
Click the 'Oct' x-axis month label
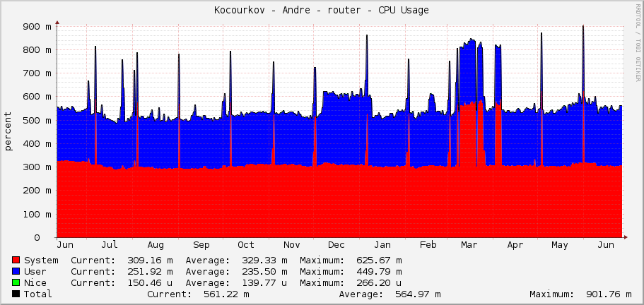click(245, 245)
